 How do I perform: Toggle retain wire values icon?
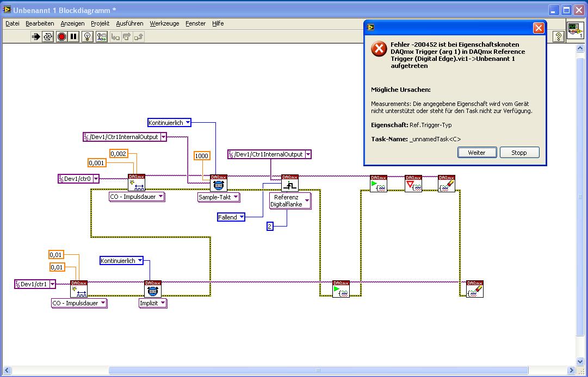click(x=102, y=37)
